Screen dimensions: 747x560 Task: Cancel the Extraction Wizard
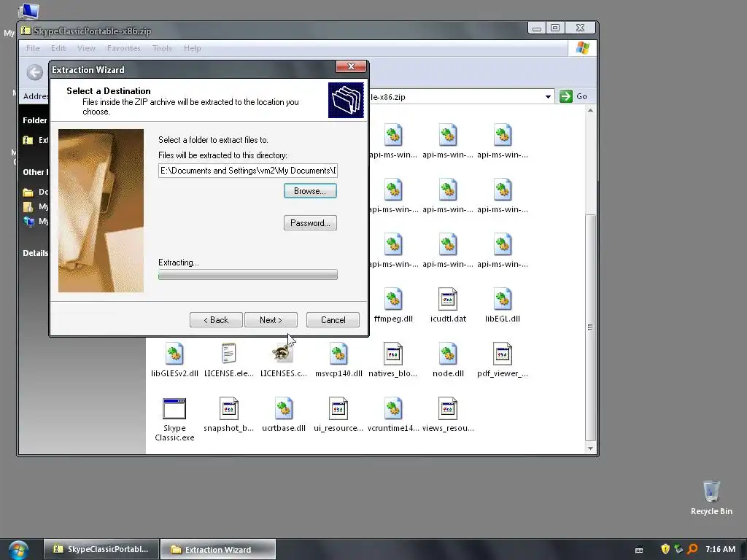(x=333, y=320)
